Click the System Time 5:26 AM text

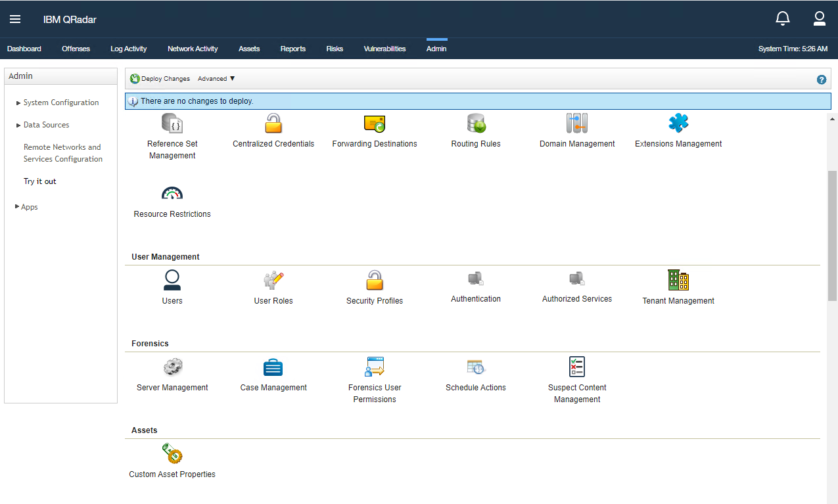(793, 49)
